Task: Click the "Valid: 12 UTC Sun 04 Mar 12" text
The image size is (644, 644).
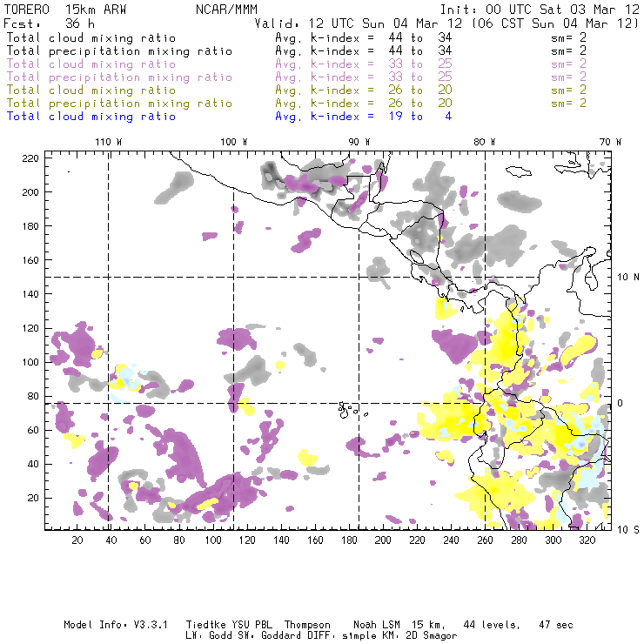Action: click(359, 23)
